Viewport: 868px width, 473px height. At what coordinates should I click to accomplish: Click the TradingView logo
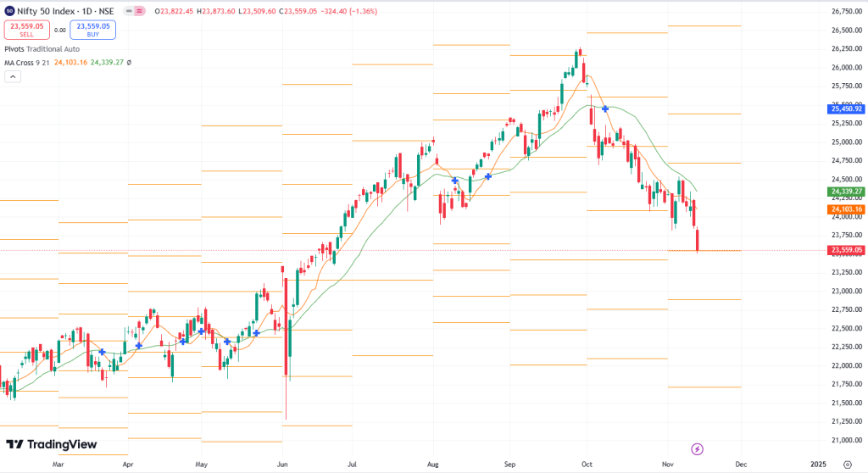(x=51, y=445)
